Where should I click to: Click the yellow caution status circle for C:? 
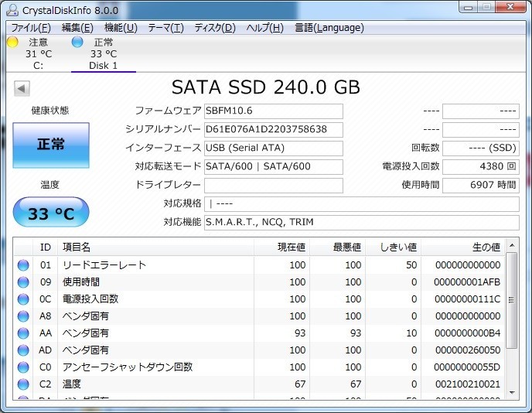[13, 42]
